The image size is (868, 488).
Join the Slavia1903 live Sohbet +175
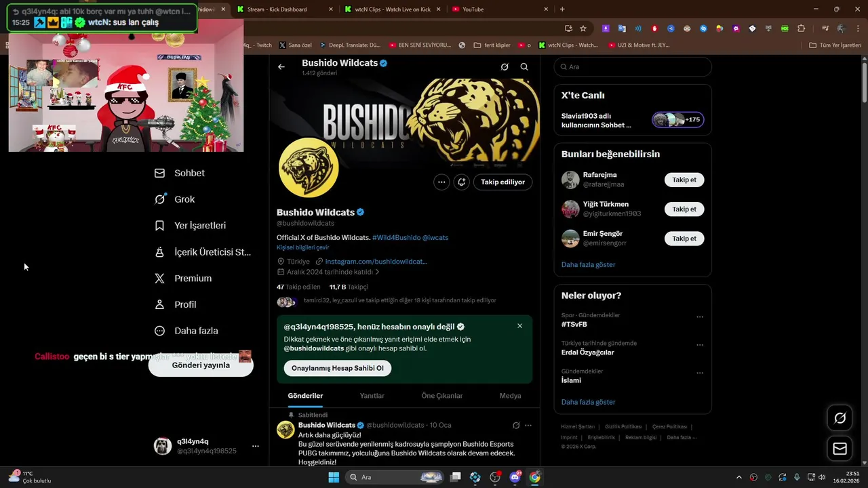click(678, 120)
